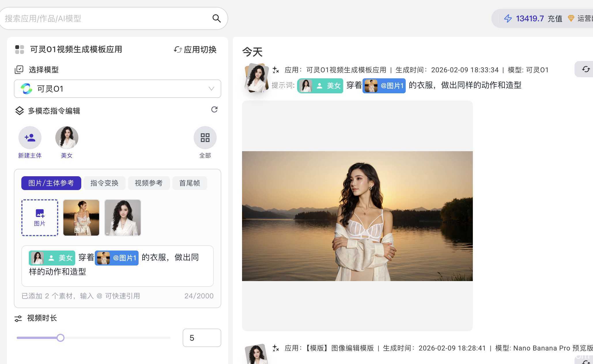Viewport: 593px width, 364px height.
Task: Click the add 图片 upload box
Action: pyautogui.click(x=40, y=218)
